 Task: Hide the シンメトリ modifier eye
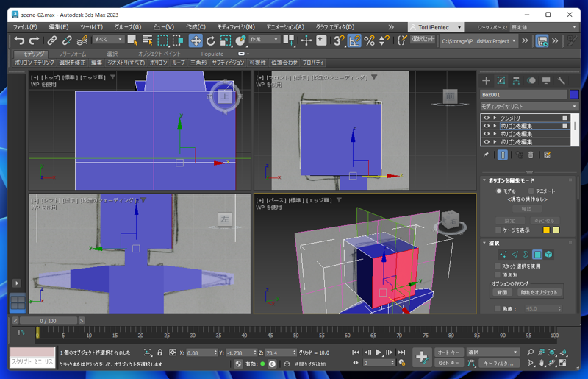487,118
